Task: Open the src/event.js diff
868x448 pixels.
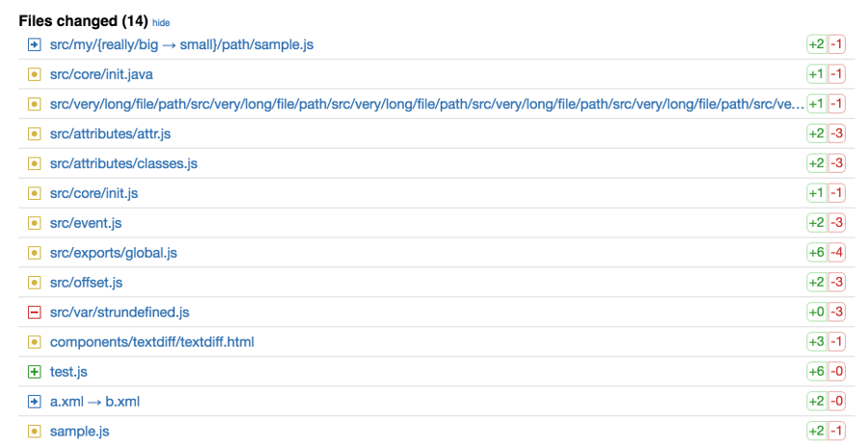Action: (86, 223)
